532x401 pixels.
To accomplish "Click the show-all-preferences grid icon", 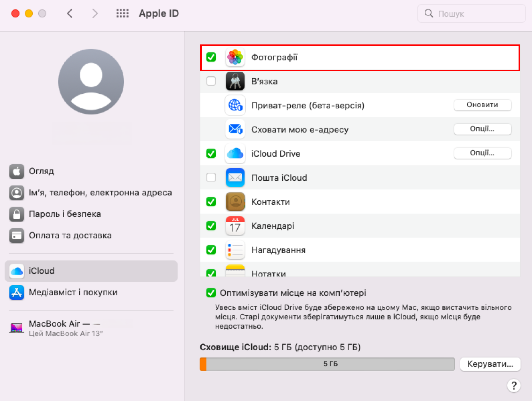I will pos(122,13).
